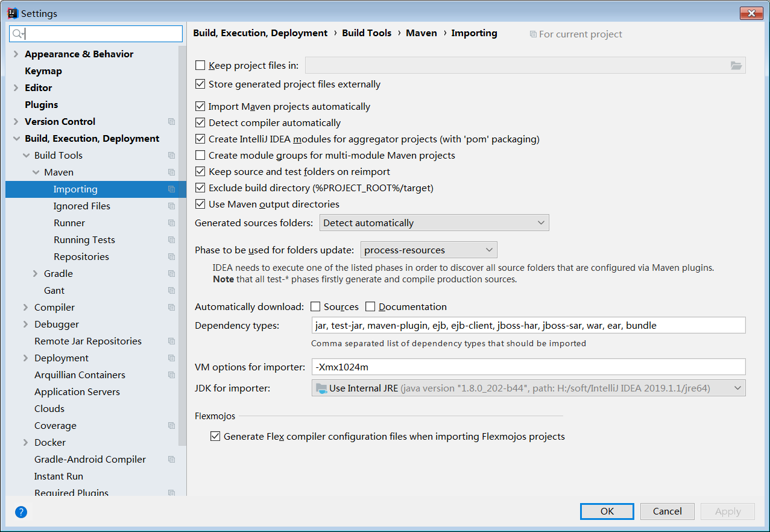The width and height of the screenshot is (770, 532).
Task: Click the 'Dependency types' text field
Action: (529, 326)
